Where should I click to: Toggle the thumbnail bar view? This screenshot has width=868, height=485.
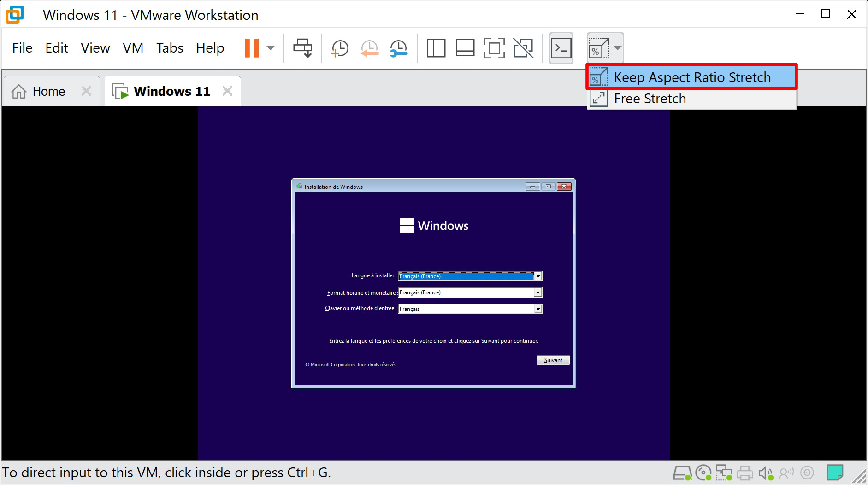pos(465,48)
